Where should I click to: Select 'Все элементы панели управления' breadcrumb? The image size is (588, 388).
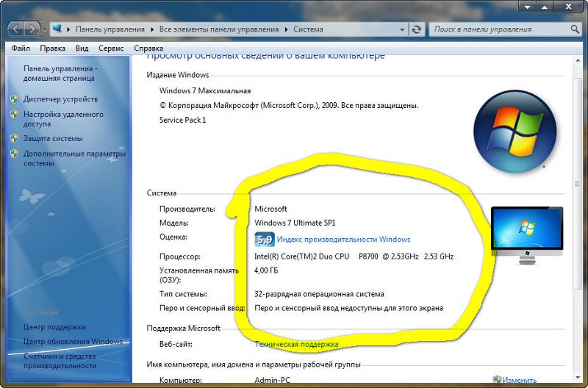coord(219,29)
